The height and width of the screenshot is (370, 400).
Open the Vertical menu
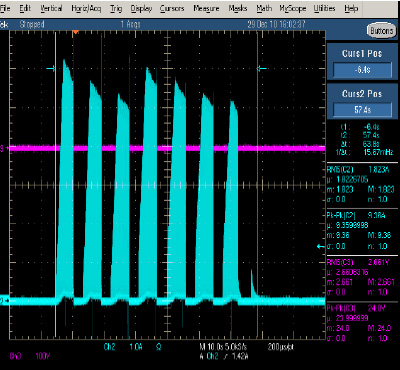click(51, 9)
